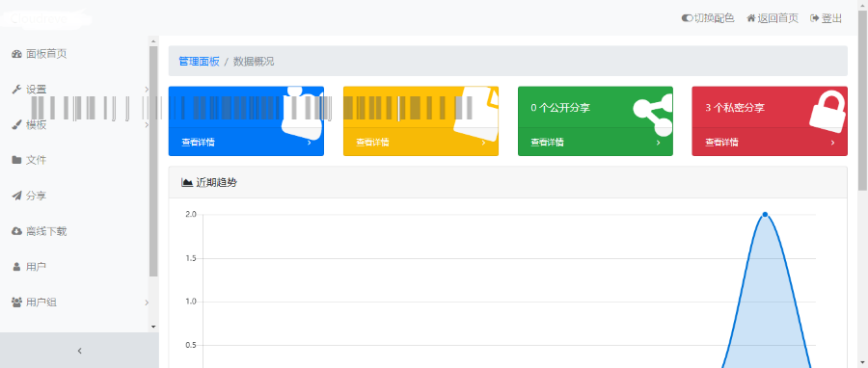Image resolution: width=868 pixels, height=368 pixels.
Task: Expand the 模板 submenu chevron
Action: tap(147, 125)
